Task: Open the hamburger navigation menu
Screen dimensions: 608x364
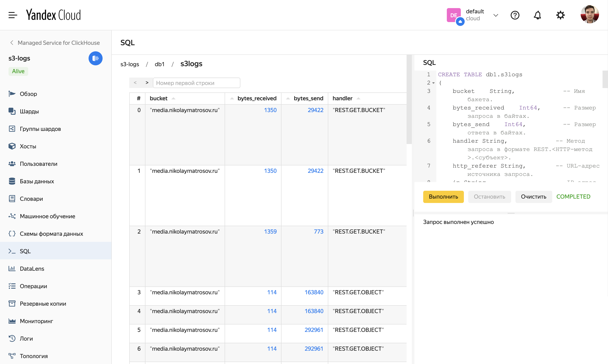Action: [13, 15]
